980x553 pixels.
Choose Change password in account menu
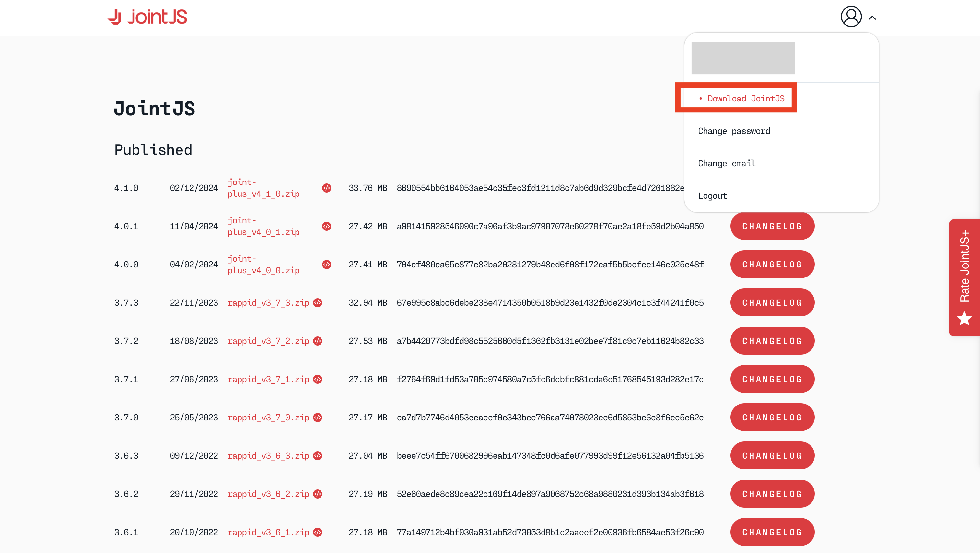point(734,131)
